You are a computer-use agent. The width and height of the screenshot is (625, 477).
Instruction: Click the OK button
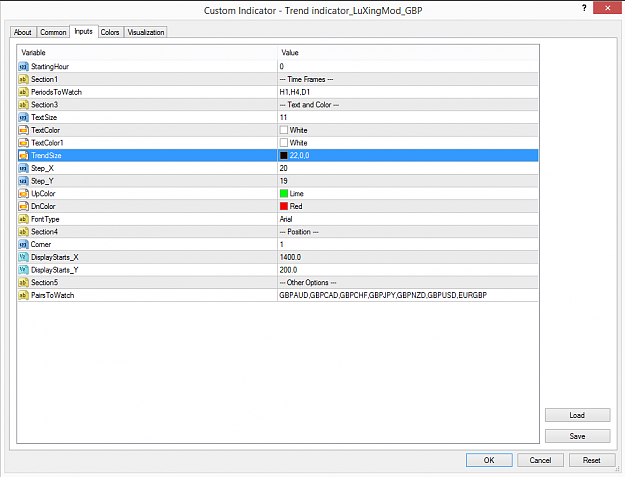489,460
